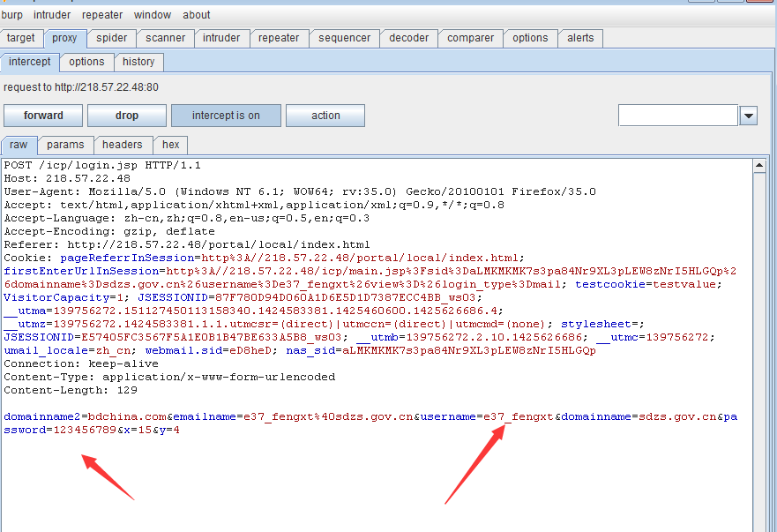Screen dimensions: 777x532
Task: Switch to the comparer tab
Action: [470, 38]
